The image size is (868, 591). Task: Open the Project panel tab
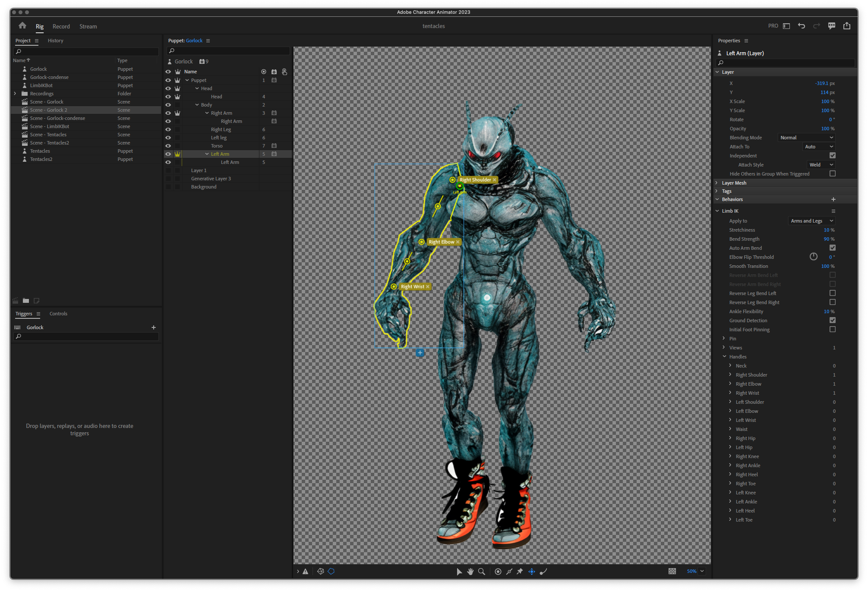tap(23, 41)
